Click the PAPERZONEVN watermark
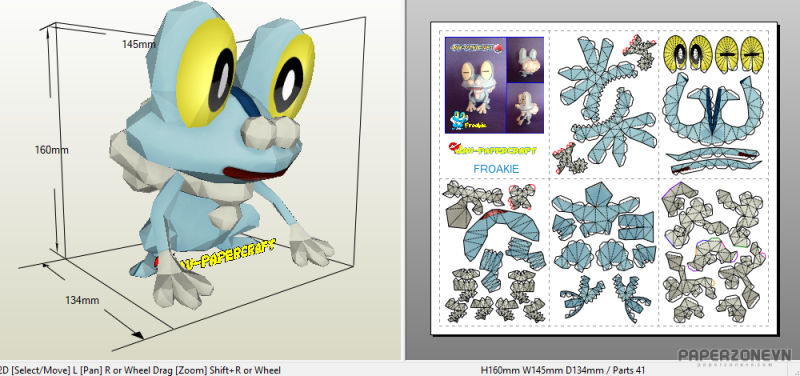Screen dimensions: 800x376 (734, 356)
